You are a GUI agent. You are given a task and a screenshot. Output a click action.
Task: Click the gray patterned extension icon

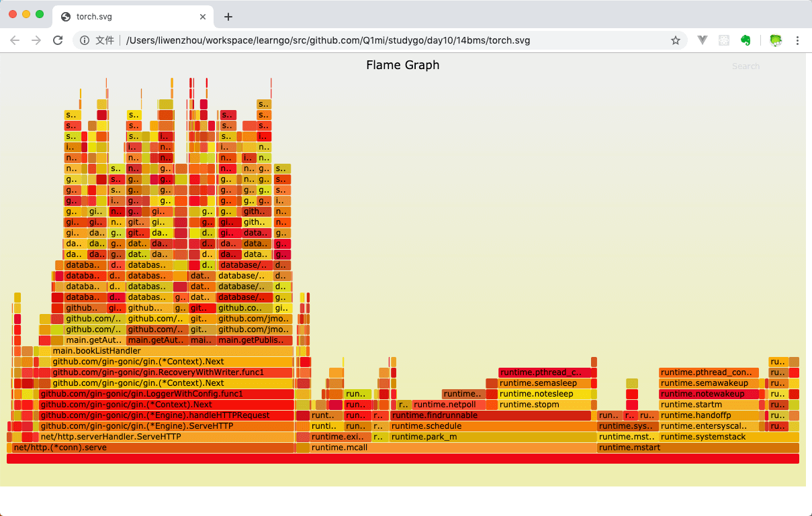pos(723,40)
